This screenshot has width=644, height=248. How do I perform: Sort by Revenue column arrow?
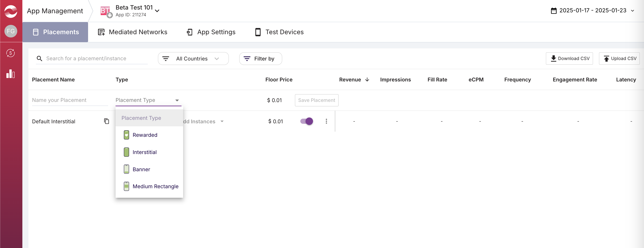point(367,80)
